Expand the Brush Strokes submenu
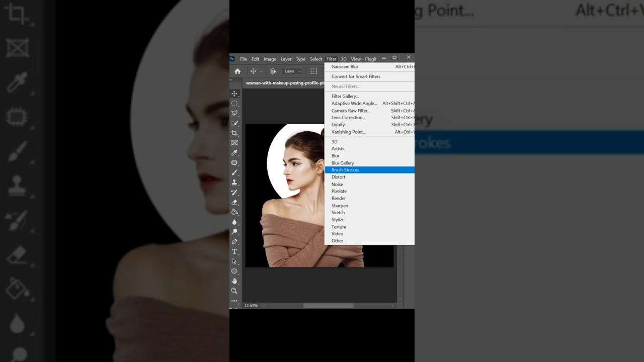Image resolution: width=644 pixels, height=362 pixels. [370, 170]
